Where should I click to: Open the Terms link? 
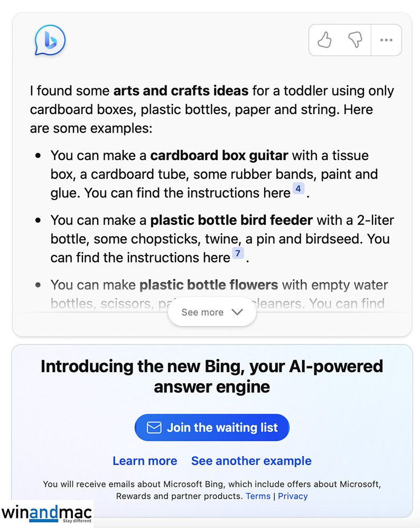pos(258,496)
